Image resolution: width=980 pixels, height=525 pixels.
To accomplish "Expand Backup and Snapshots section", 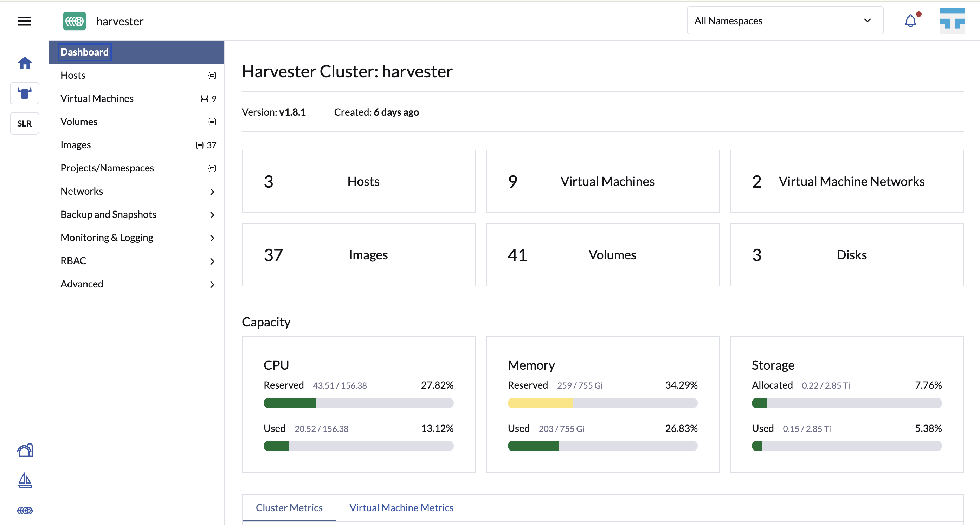I will point(137,215).
